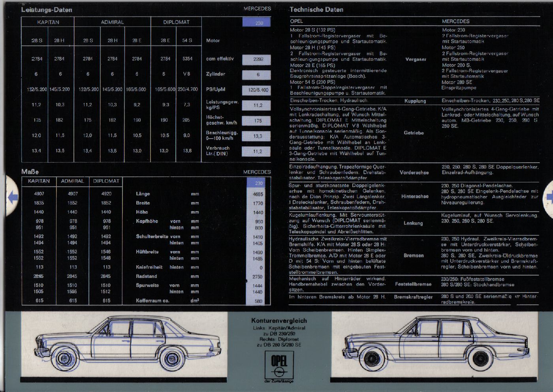553x392 pixels.
Task: Click 'KAPITÄN' header in Leistungs-Daten table
Action: click(x=48, y=22)
